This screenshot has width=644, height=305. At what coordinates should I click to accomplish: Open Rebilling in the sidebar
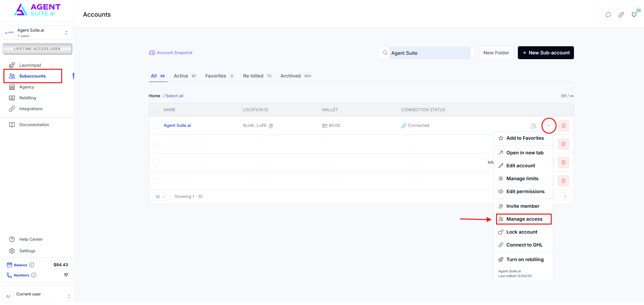[x=28, y=98]
